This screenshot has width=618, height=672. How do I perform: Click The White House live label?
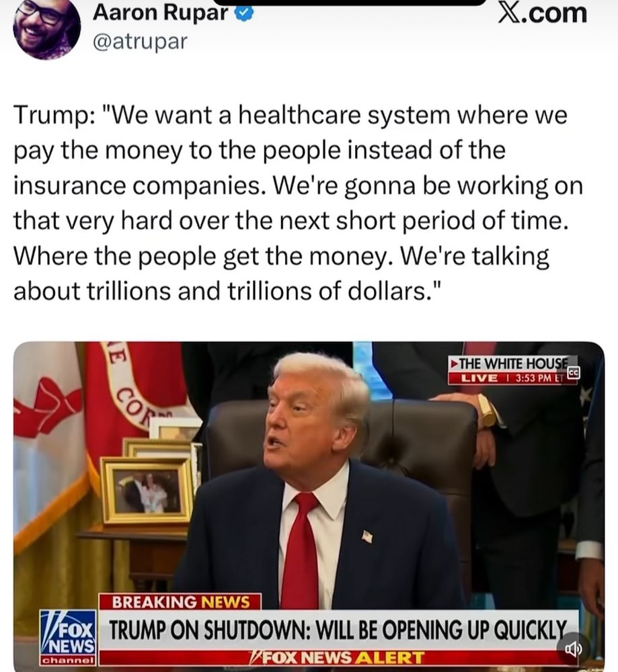click(x=512, y=364)
